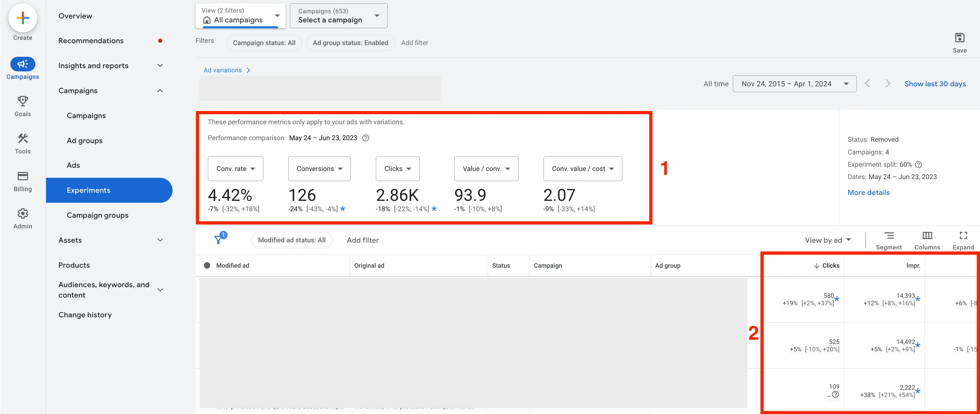The width and height of the screenshot is (980, 414).
Task: Click the sort arrow on Clicks column
Action: 817,266
